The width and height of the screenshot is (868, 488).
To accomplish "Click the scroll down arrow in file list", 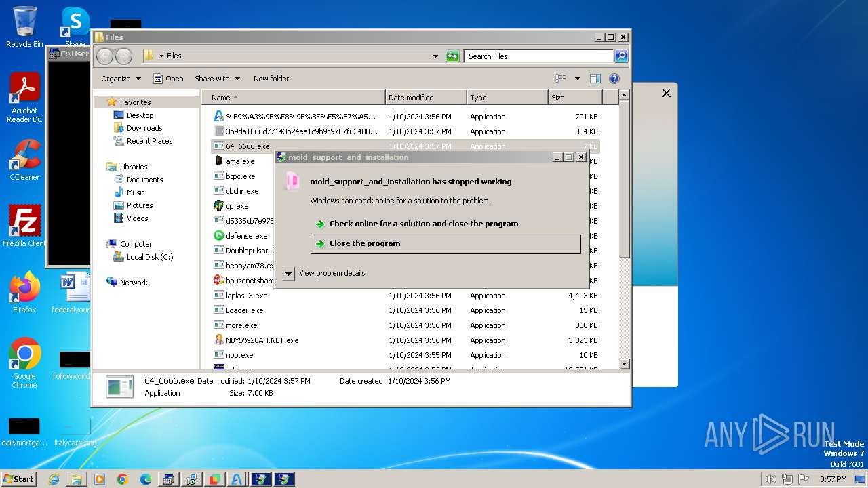I will click(625, 364).
